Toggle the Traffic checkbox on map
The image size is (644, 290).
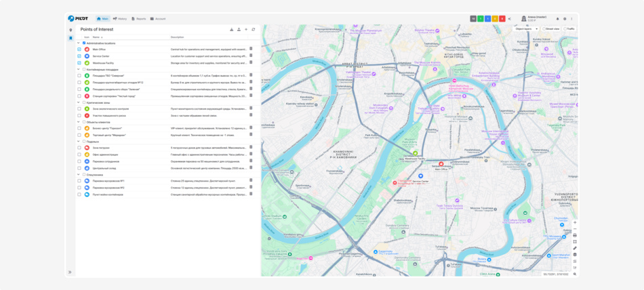[x=565, y=29]
